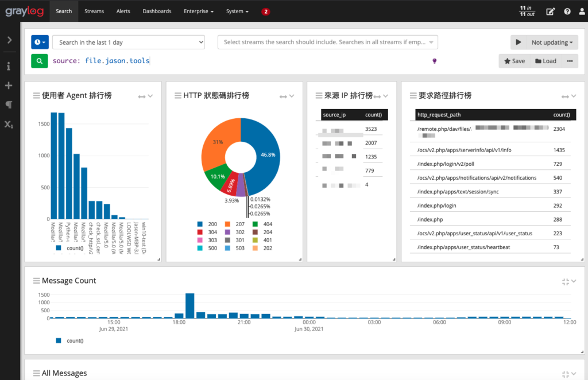Click the tallest bar in Message Count chart
This screenshot has width=588, height=380.
pos(189,305)
